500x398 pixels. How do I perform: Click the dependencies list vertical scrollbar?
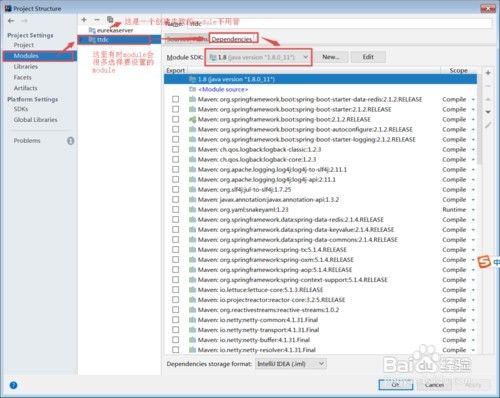click(x=479, y=120)
